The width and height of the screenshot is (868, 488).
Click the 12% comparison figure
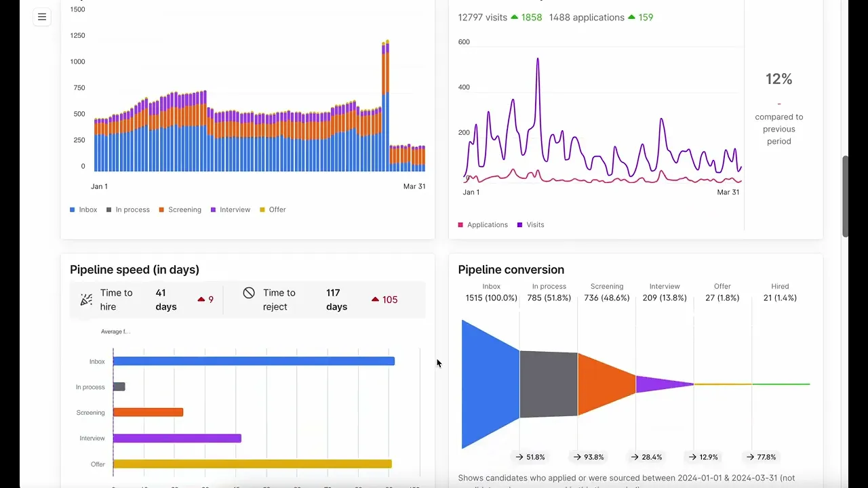click(779, 79)
